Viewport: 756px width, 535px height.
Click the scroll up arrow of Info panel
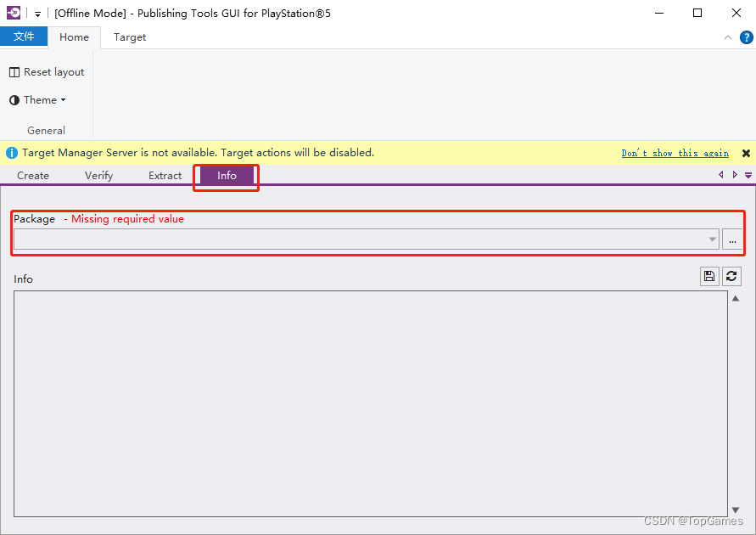(736, 299)
